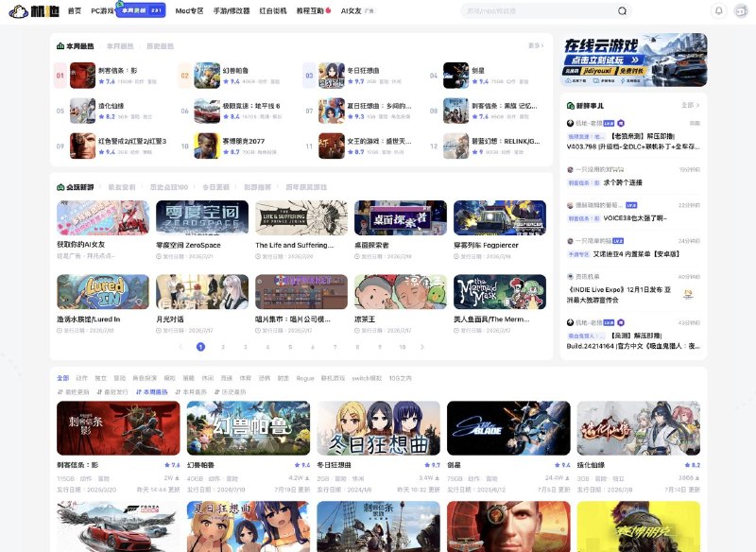Open the post 求个跨个连接
The height and width of the screenshot is (552, 756).
point(623,182)
